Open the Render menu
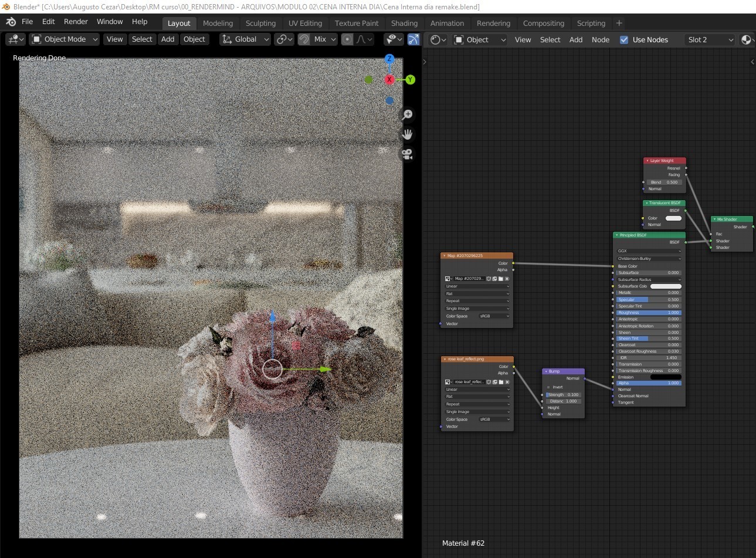Image resolution: width=756 pixels, height=558 pixels. pyautogui.click(x=76, y=22)
